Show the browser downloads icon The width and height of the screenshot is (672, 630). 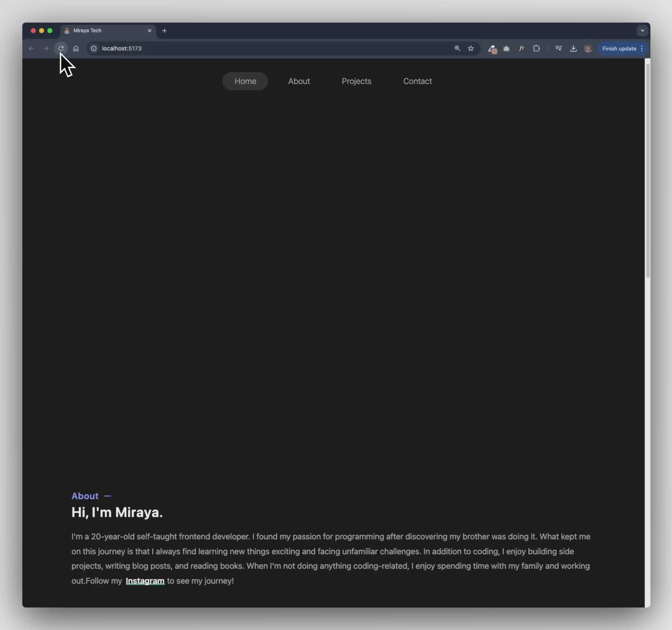573,48
